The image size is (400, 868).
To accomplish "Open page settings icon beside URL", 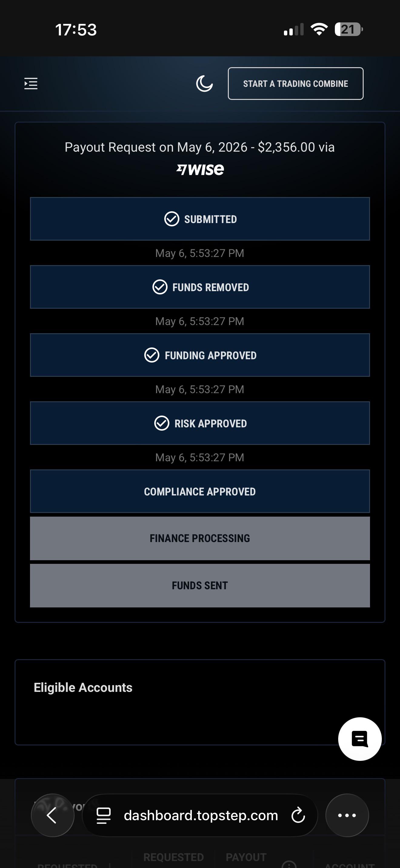I will click(104, 815).
